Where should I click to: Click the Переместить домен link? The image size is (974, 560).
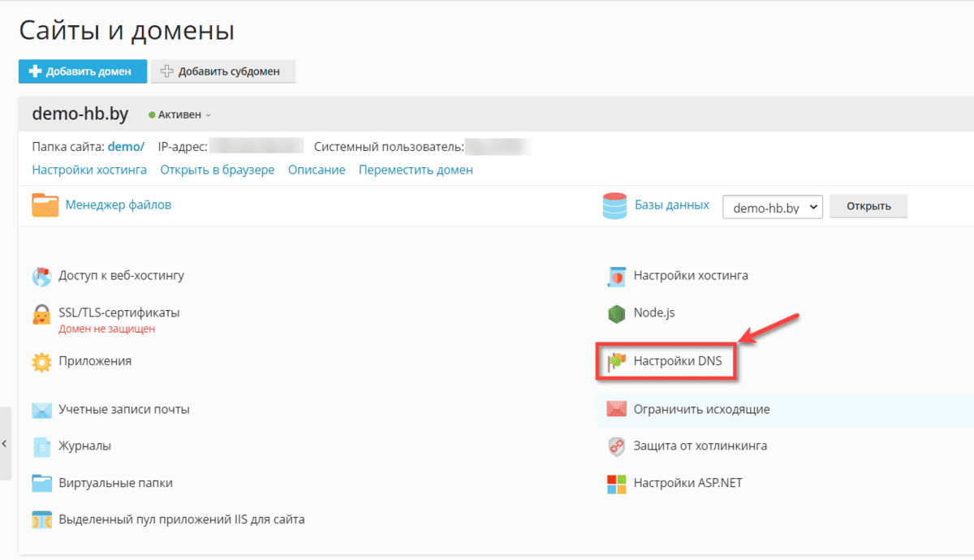pyautogui.click(x=416, y=170)
